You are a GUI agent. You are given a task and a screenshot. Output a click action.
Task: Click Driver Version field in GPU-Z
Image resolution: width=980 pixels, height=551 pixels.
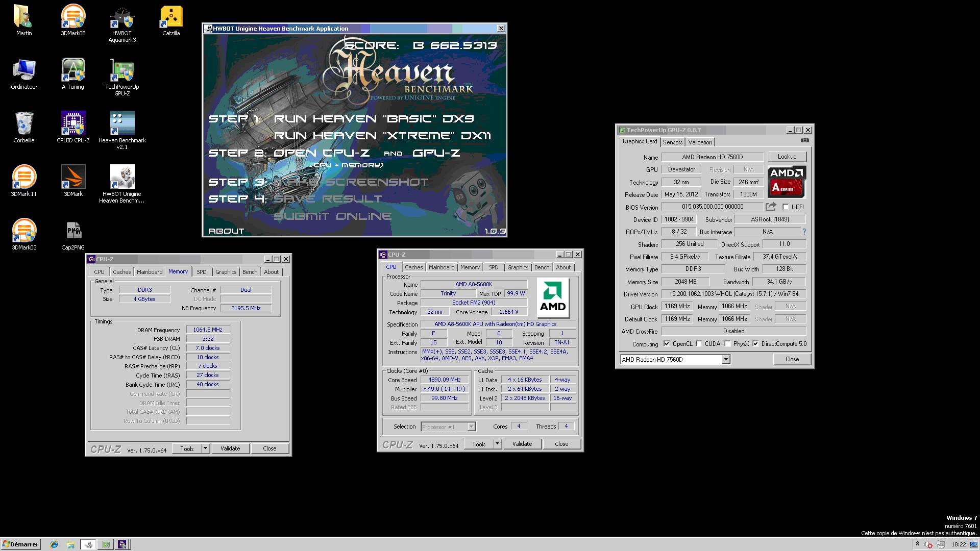pyautogui.click(x=733, y=294)
